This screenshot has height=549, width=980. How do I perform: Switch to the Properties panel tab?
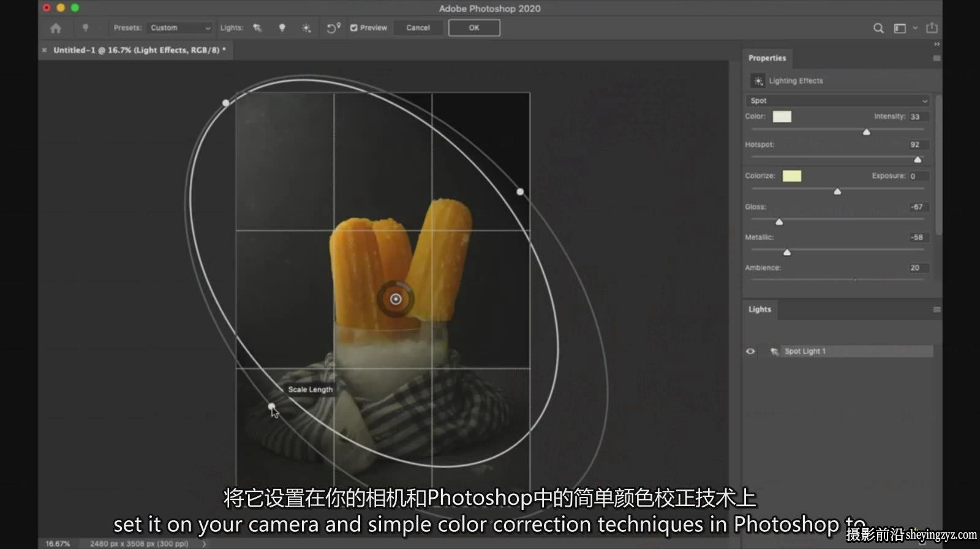[x=767, y=58]
